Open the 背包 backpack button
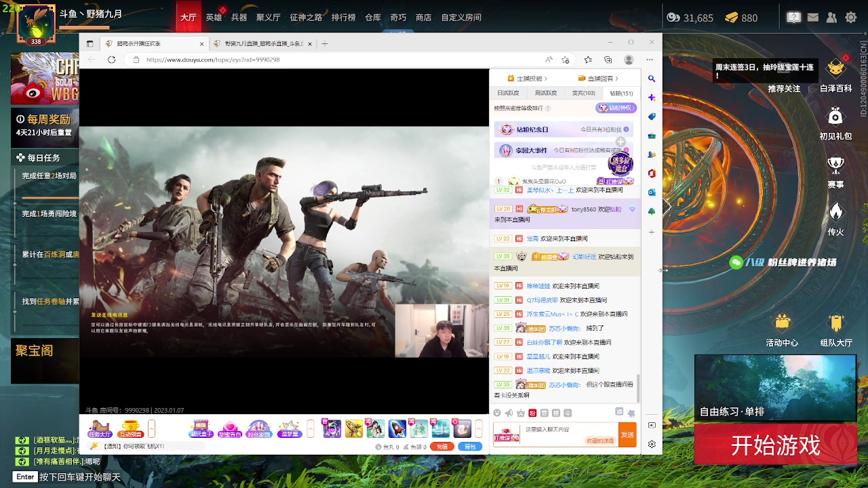Viewport: 868px width, 488px height. (471, 447)
